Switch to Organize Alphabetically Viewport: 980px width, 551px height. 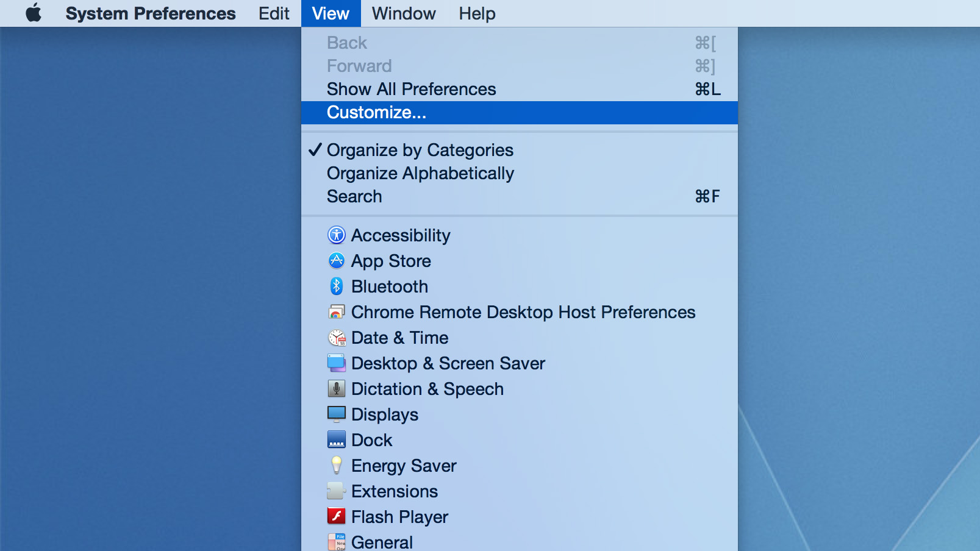tap(520, 173)
